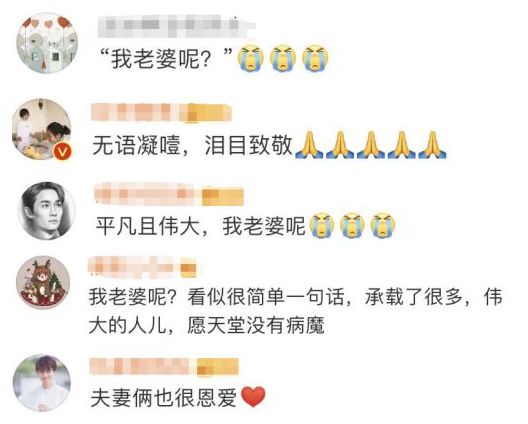This screenshot has height=424, width=528.
Task: Click blurred username of first commenter
Action: pos(177,25)
